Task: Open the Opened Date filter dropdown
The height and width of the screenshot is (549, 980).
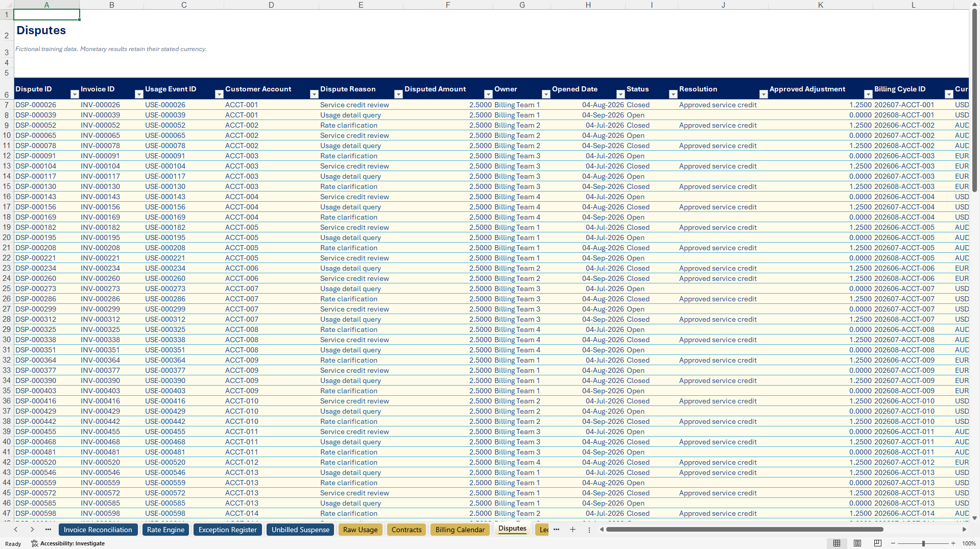Action: coord(620,94)
